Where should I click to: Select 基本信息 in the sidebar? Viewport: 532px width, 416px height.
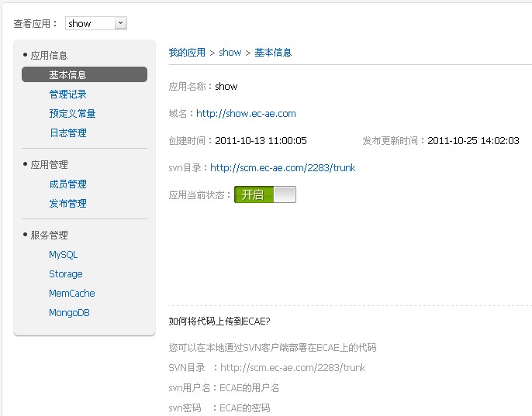click(x=67, y=75)
